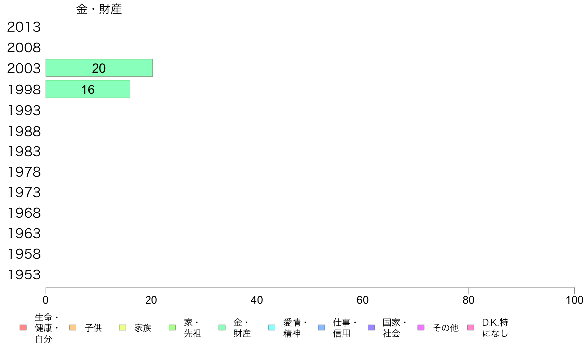Click the pink D.K.特になし legend swatch
Viewport: 588px width, 364px height.
pyautogui.click(x=471, y=328)
